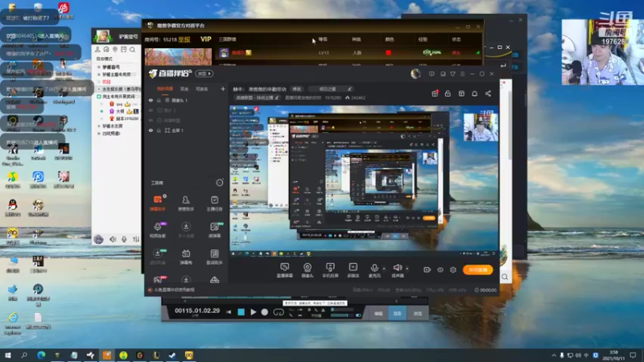Toggle the switch in the media player controls
The width and height of the screenshot is (644, 362).
click(358, 315)
